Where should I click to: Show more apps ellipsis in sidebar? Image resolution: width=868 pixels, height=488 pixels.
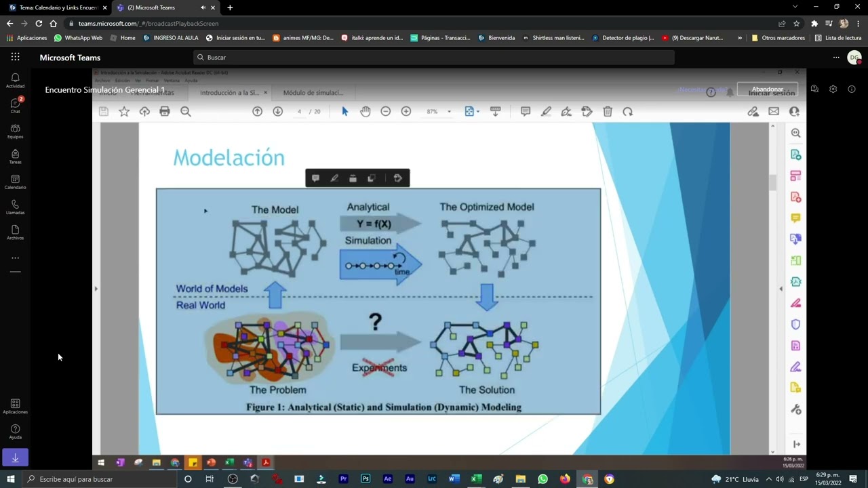click(15, 258)
